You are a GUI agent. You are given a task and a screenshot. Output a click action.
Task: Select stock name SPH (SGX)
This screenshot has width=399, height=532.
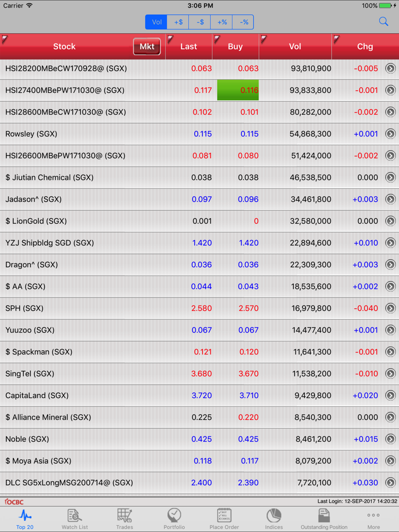(24, 308)
